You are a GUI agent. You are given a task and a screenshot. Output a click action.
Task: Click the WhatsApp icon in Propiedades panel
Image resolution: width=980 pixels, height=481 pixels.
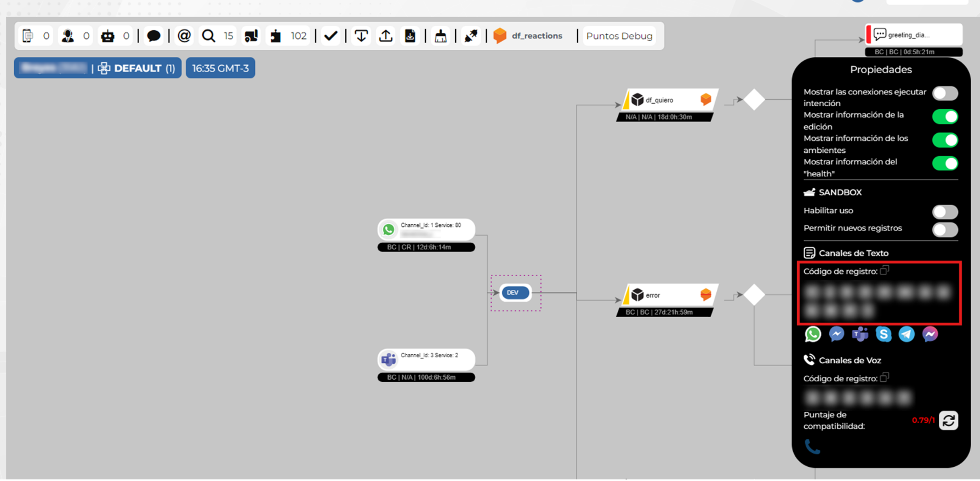pyautogui.click(x=813, y=334)
